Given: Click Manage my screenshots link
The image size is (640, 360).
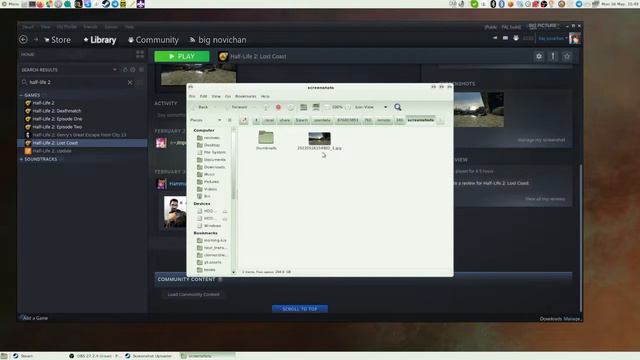Looking at the screenshot, I should [x=541, y=140].
